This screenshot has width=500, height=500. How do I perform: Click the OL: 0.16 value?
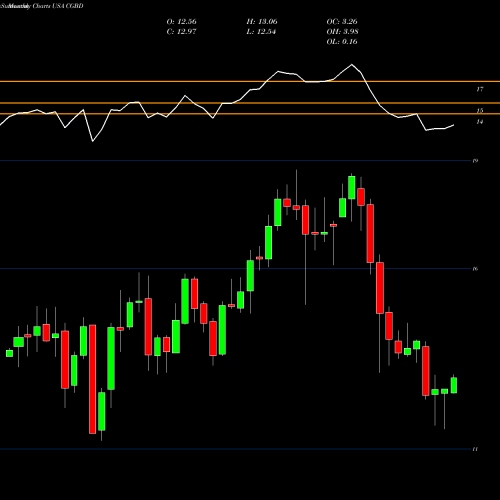pyautogui.click(x=342, y=42)
